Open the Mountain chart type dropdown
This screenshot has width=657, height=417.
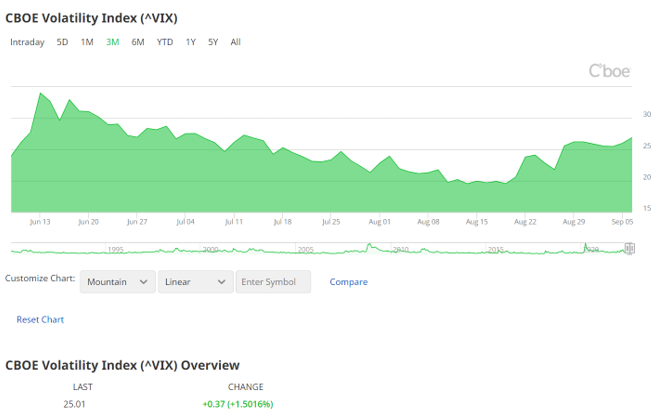tap(118, 282)
